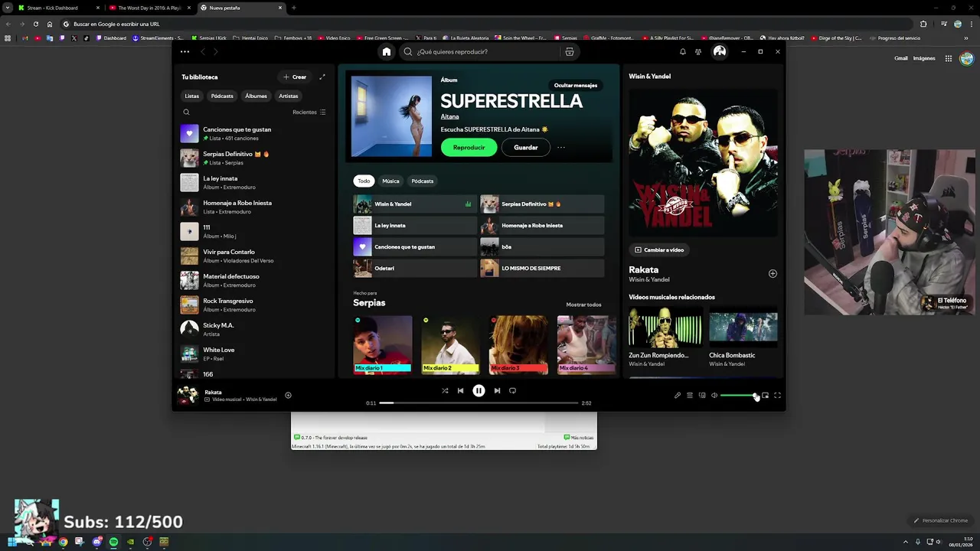Screen dimensions: 980x551
Task: Toggle shuffle playback
Action: click(445, 390)
